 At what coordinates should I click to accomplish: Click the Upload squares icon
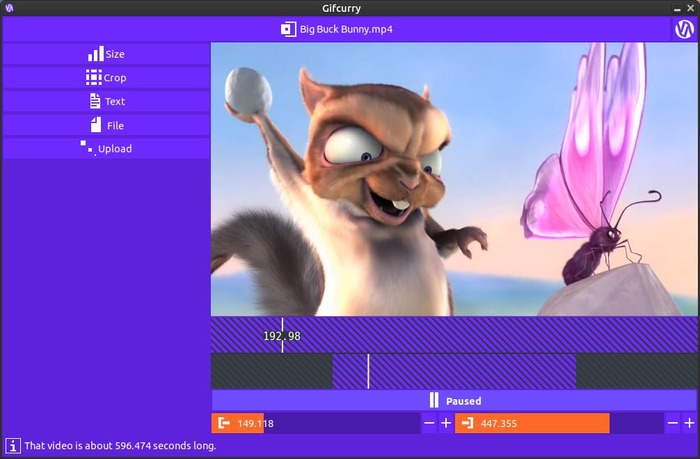[x=87, y=148]
